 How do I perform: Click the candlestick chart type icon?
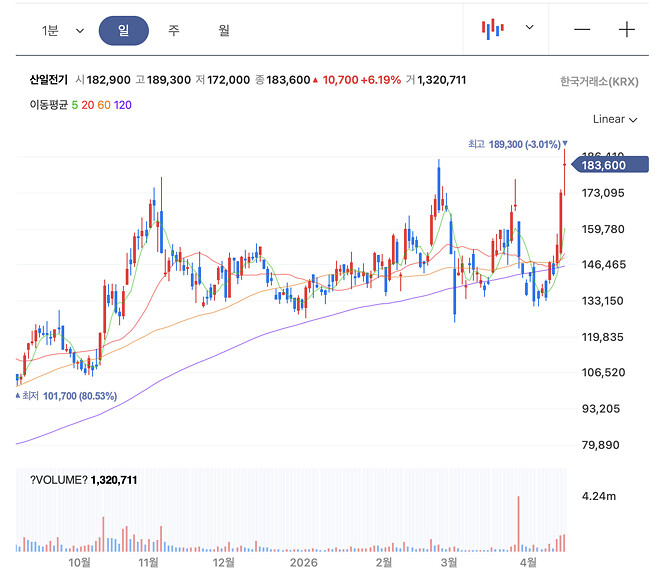pyautogui.click(x=492, y=29)
